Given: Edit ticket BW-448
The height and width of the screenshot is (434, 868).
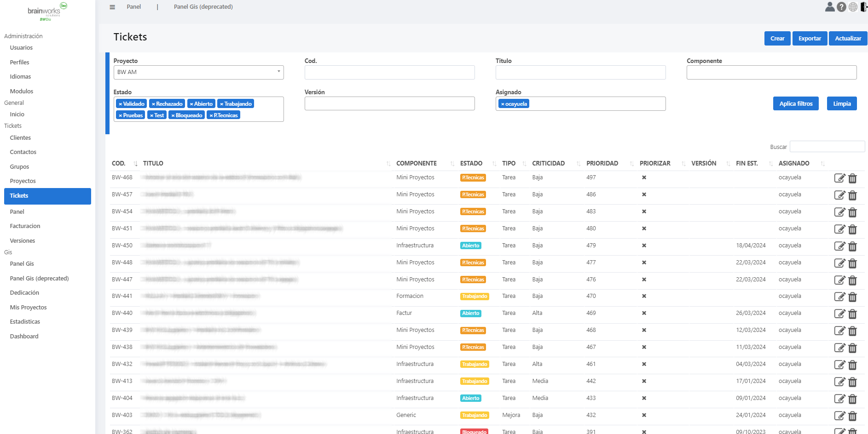Looking at the screenshot, I should tap(839, 263).
